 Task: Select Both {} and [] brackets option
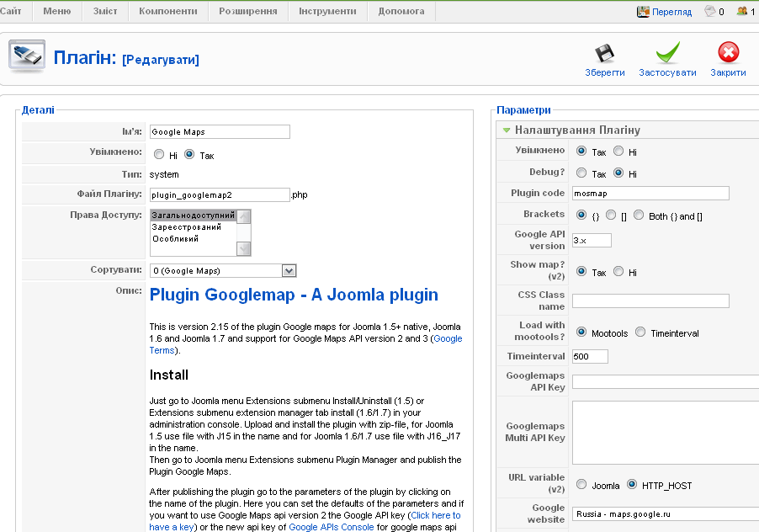[x=639, y=215]
